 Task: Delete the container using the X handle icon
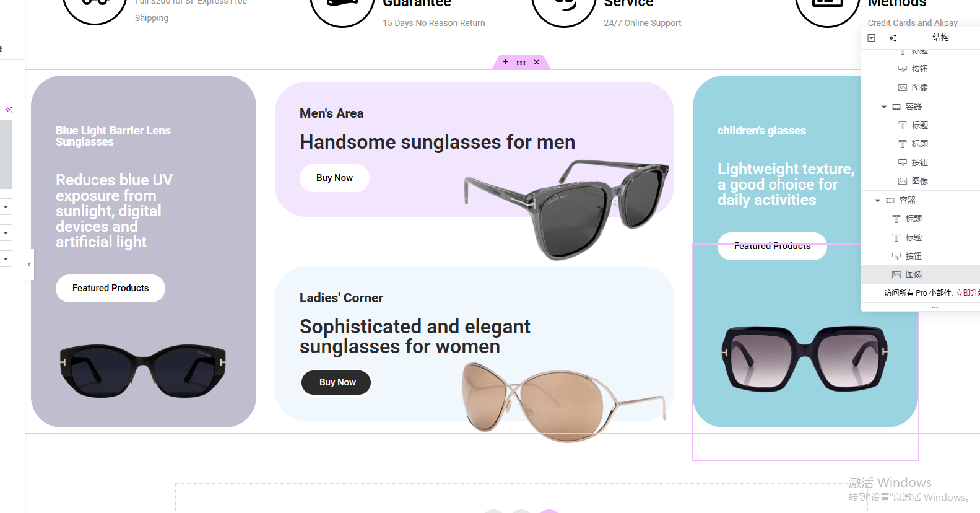(536, 62)
